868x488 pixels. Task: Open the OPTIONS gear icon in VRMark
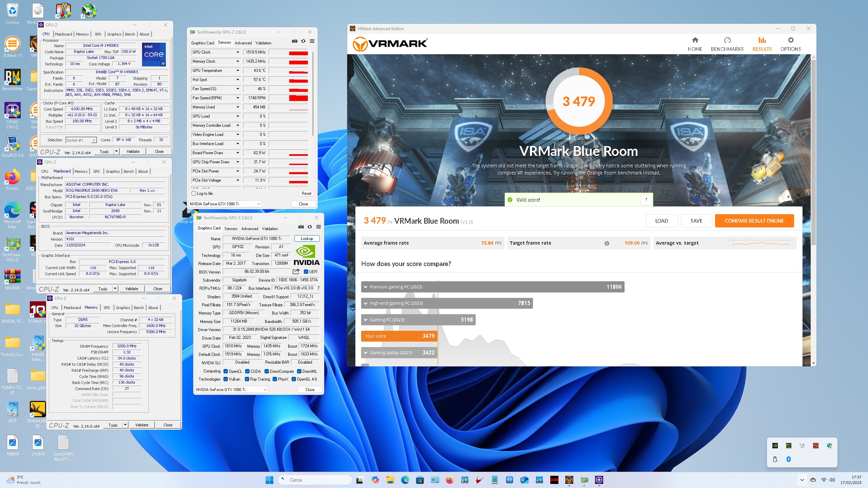tap(791, 40)
